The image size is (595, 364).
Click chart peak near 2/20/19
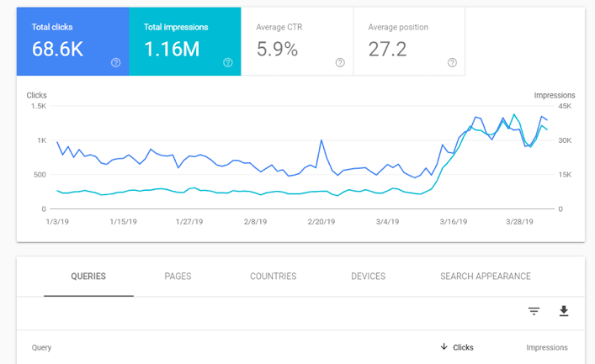coord(321,140)
